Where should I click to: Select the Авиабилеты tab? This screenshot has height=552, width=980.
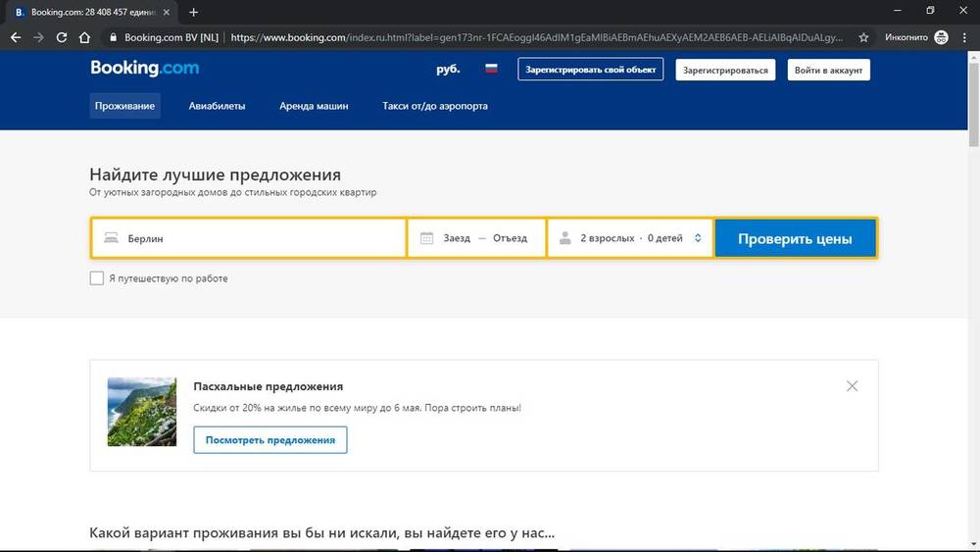click(x=217, y=106)
